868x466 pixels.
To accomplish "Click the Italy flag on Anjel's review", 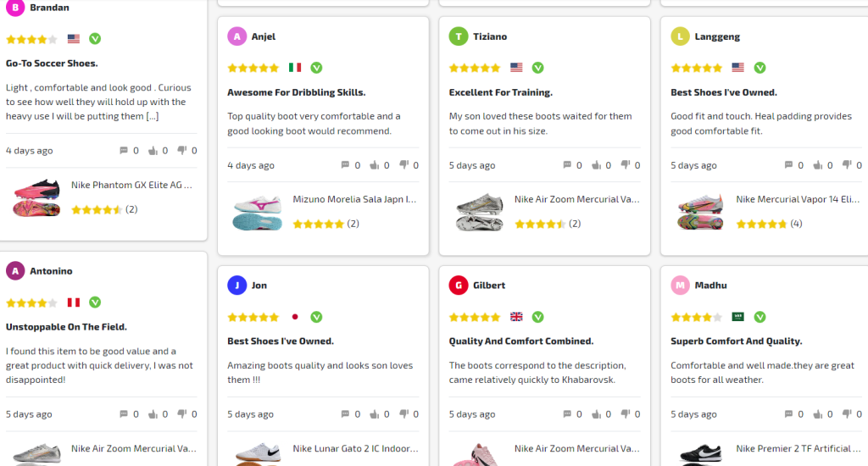I will click(295, 68).
